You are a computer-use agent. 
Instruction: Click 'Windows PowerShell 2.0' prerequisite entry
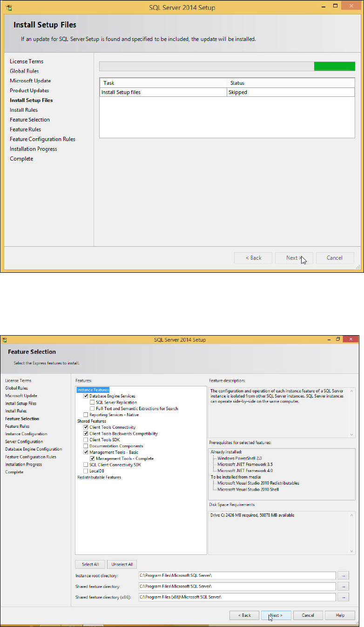tap(241, 458)
